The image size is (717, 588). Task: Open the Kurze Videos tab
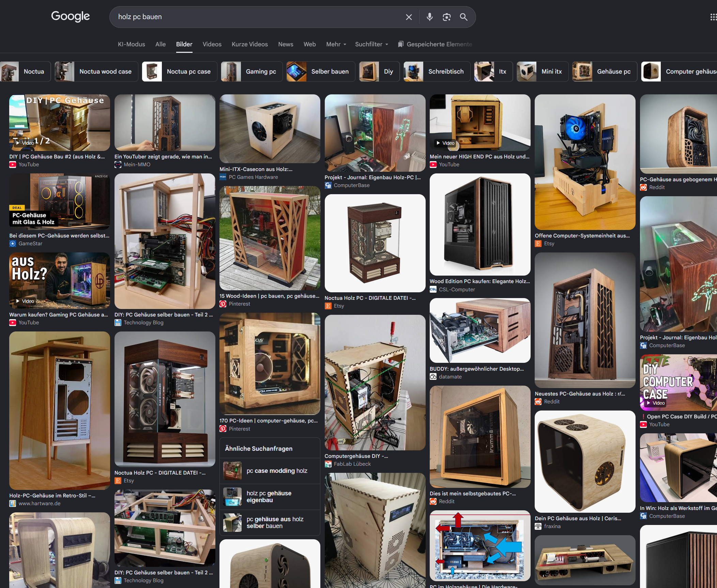point(250,44)
